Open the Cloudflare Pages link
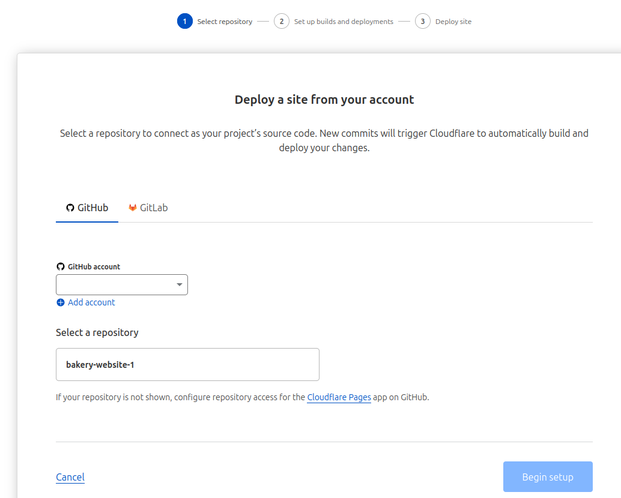 tap(339, 397)
